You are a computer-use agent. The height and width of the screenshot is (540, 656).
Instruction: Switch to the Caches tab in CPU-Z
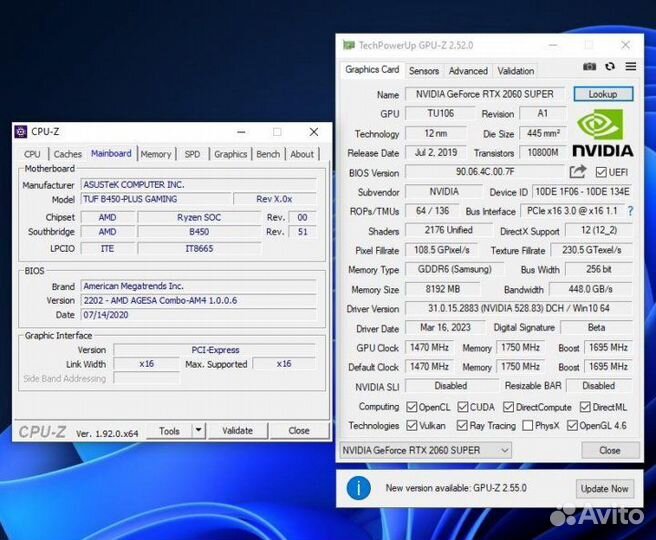pos(68,154)
